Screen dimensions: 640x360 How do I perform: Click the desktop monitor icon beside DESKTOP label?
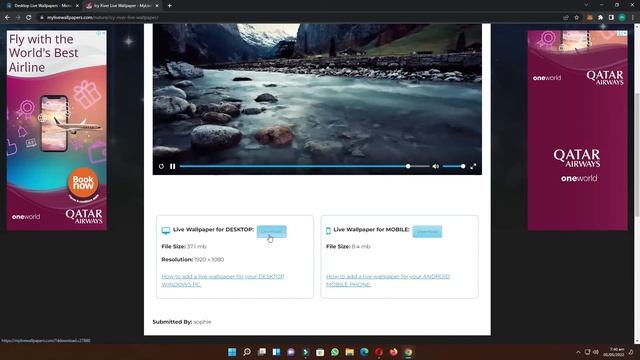pyautogui.click(x=166, y=231)
